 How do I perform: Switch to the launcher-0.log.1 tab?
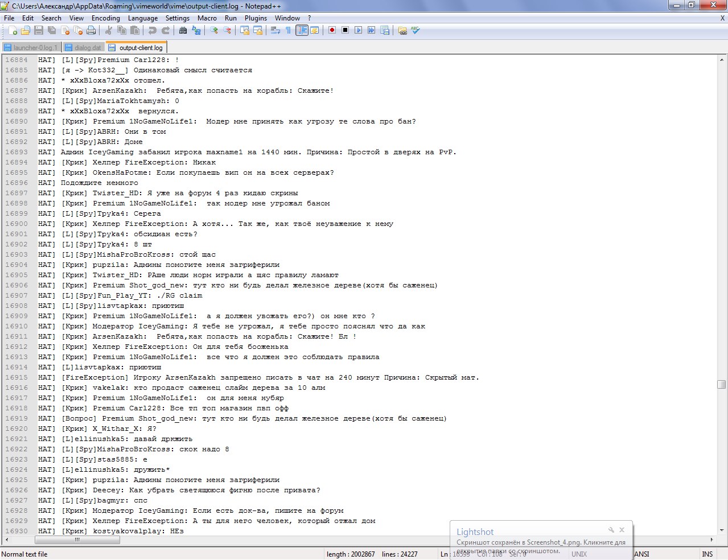click(31, 48)
